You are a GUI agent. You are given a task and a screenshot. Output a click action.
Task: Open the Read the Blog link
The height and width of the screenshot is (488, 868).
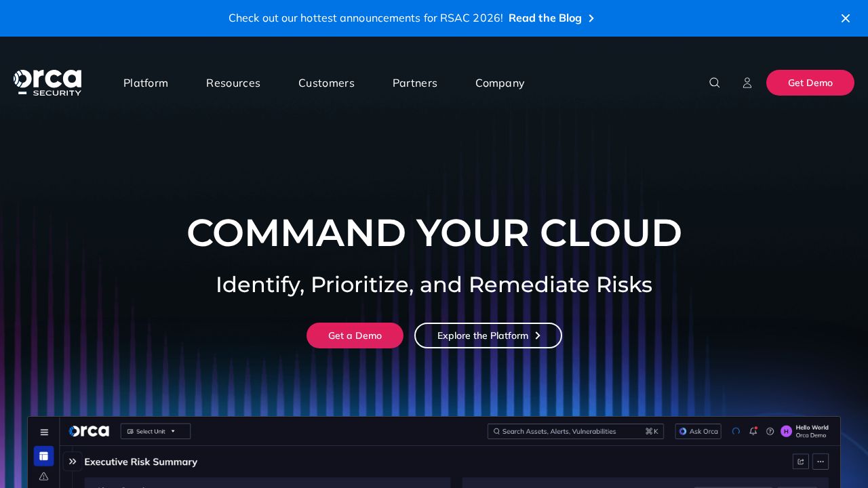tap(545, 18)
